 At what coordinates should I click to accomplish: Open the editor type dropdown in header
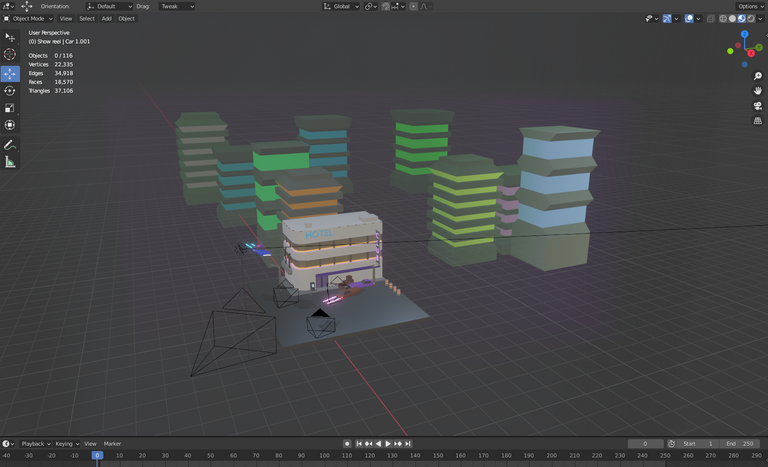(x=8, y=6)
